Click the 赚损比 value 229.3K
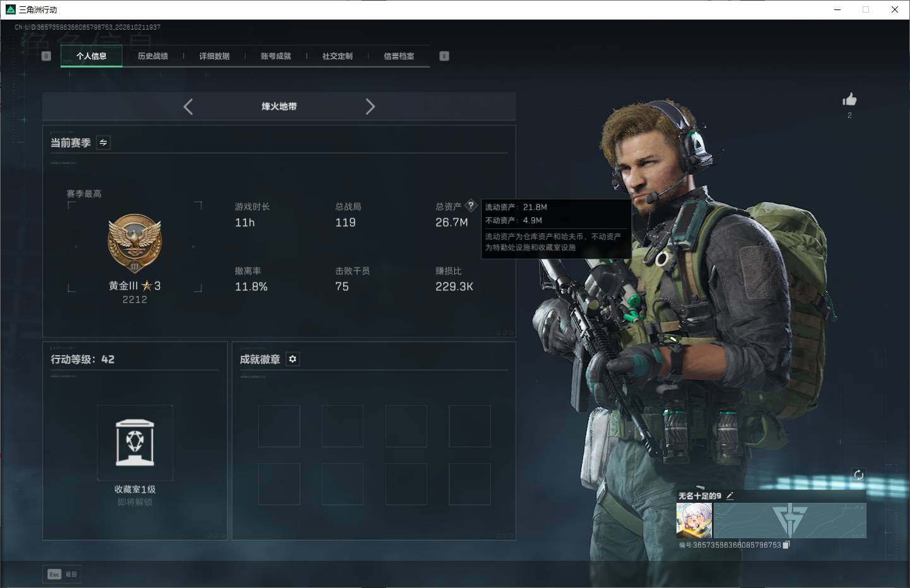910x588 pixels. 454,287
